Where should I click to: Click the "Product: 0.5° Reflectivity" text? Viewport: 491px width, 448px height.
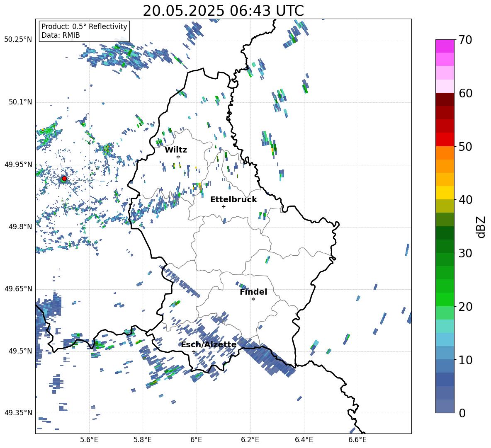(x=84, y=26)
